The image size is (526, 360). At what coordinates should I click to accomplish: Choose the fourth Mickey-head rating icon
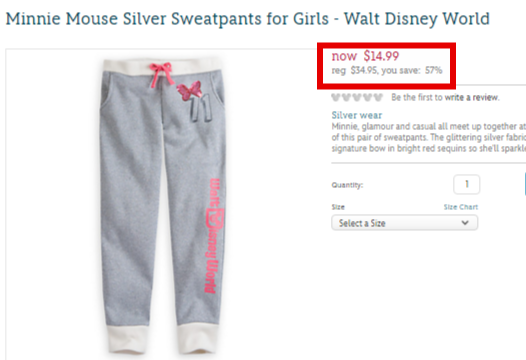[368, 97]
